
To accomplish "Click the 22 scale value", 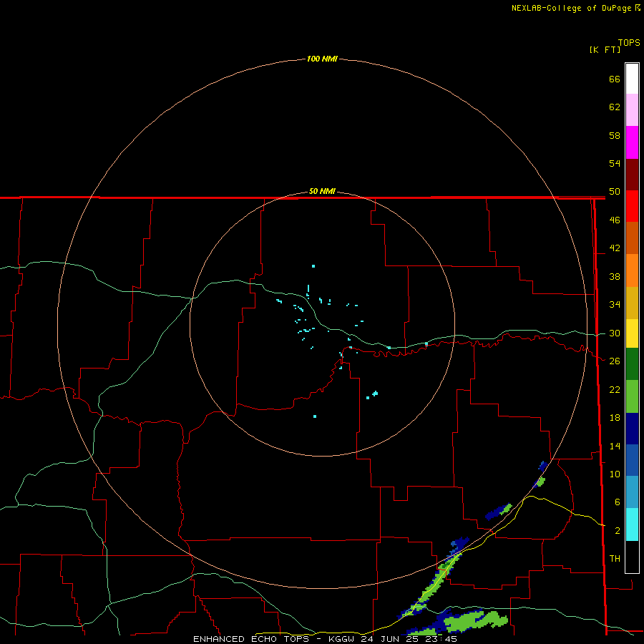I will (x=615, y=390).
